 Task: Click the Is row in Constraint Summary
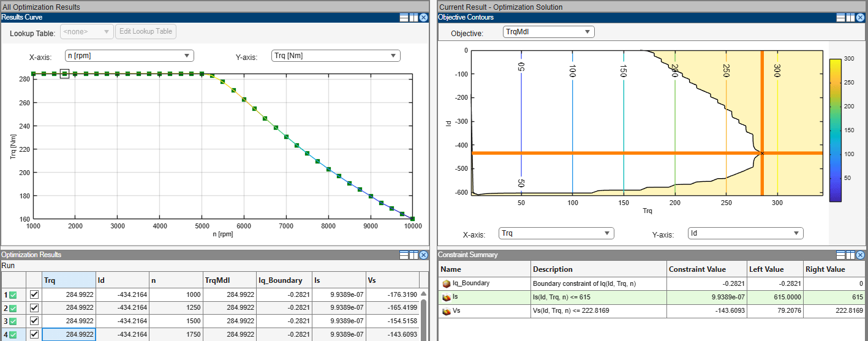click(x=652, y=297)
